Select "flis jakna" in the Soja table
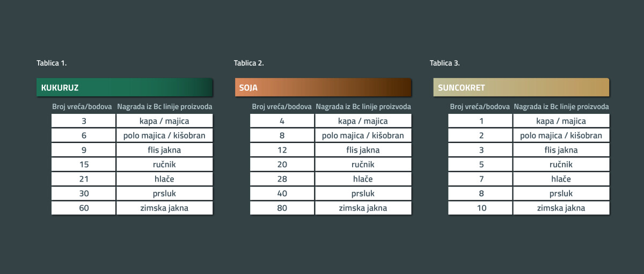 [x=363, y=150]
